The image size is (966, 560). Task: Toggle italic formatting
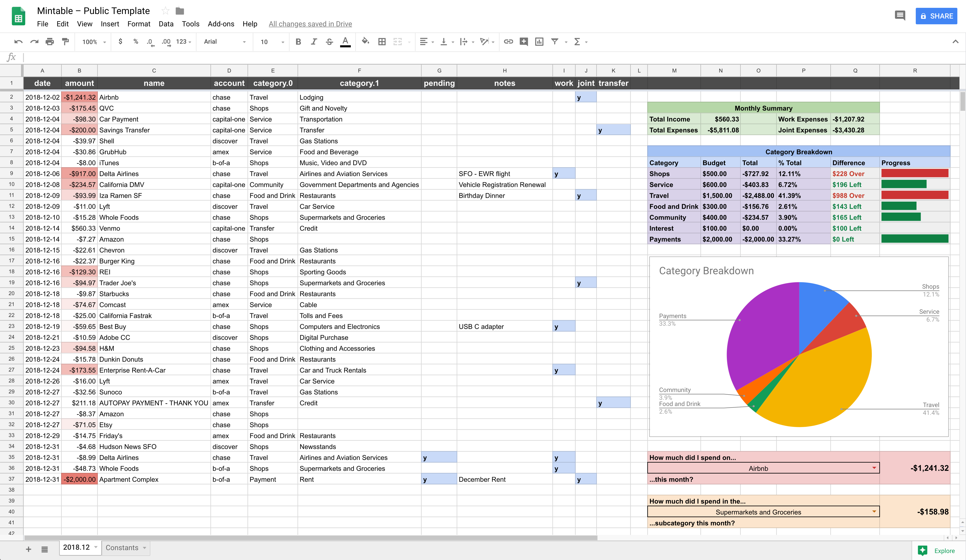(x=314, y=41)
